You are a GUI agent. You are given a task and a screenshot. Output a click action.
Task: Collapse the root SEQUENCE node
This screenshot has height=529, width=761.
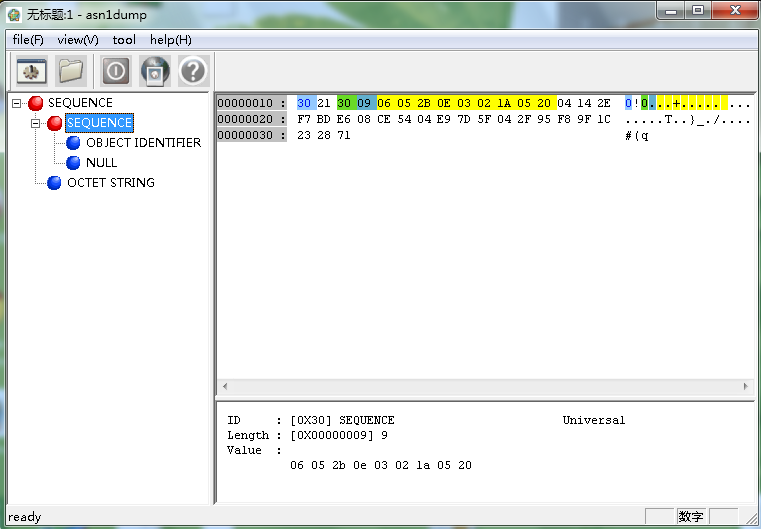coord(17,103)
